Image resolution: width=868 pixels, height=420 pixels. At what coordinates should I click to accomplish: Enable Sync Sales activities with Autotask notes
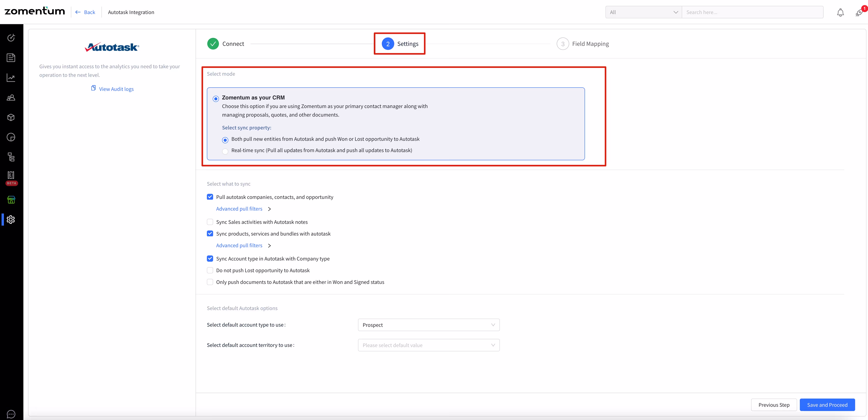[210, 222]
